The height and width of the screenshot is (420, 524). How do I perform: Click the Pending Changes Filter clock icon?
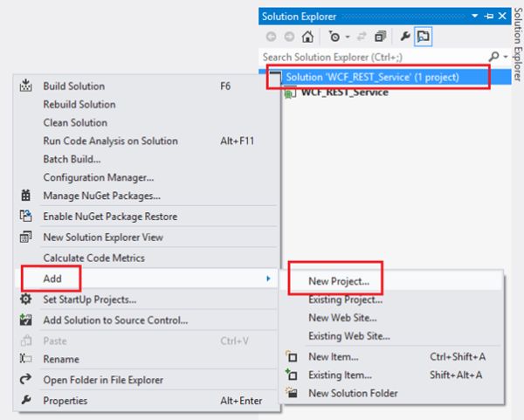tap(334, 38)
